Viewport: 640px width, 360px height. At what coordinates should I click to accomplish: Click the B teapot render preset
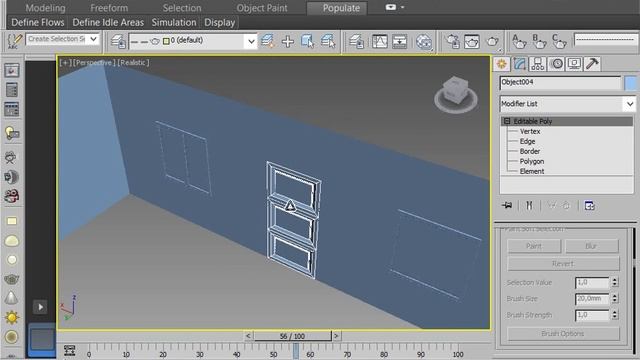click(539, 41)
